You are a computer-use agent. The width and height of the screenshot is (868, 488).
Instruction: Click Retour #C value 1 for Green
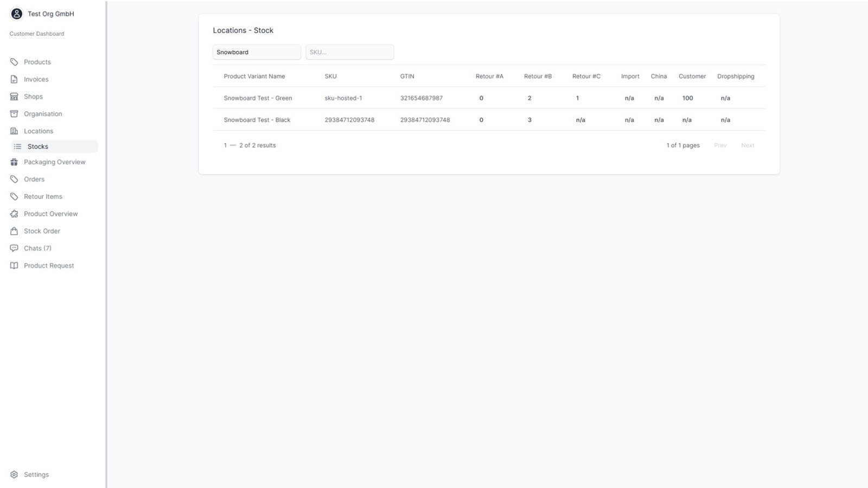click(577, 98)
